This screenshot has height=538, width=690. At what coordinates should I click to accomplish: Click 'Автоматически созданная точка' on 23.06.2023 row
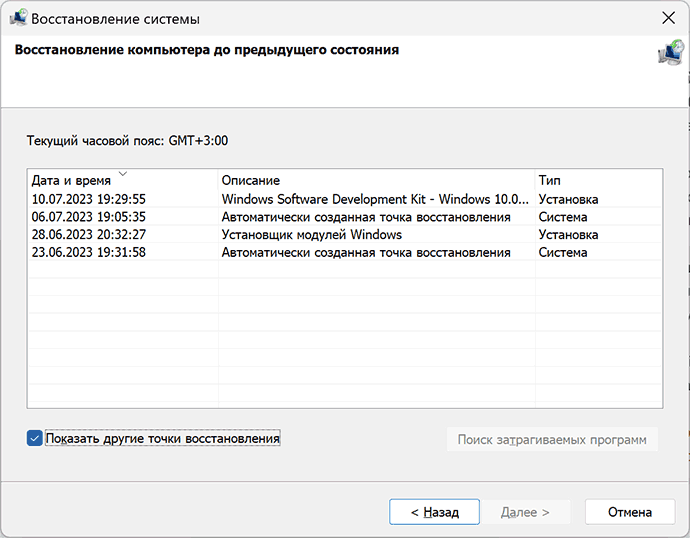pos(366,252)
